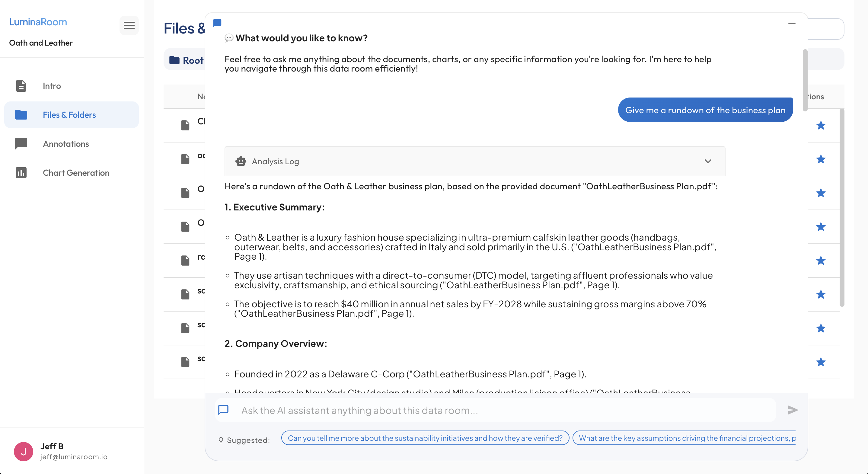Click the Analysis Log chevron arrow
This screenshot has width=868, height=474.
point(708,161)
